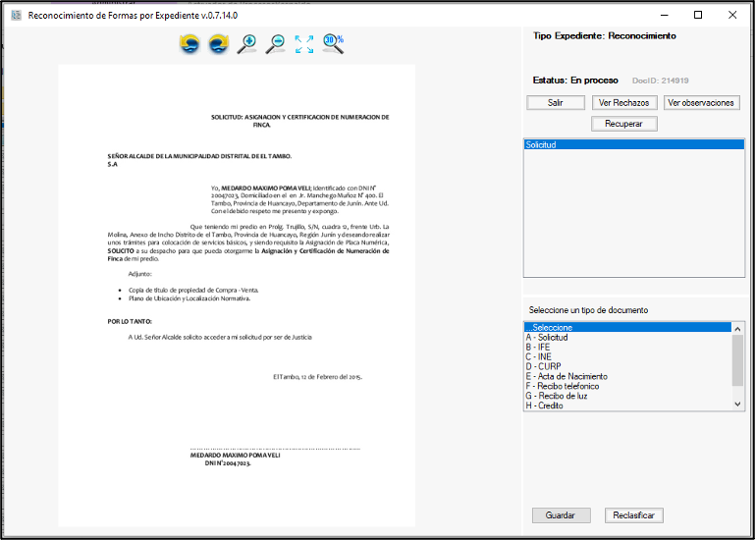Rotate the document right with the second toolbar icon
This screenshot has width=756, height=540.
coord(218,44)
